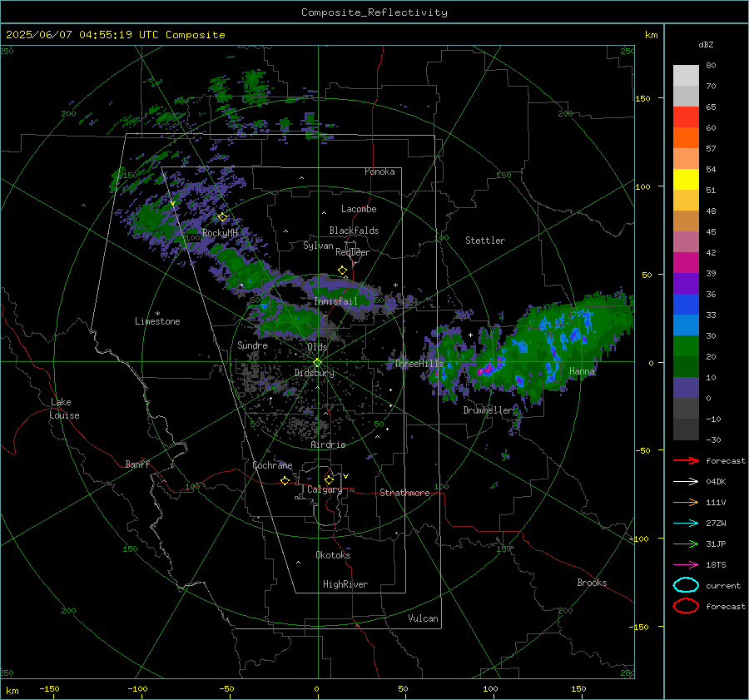The height and width of the screenshot is (700, 749).
Task: Click the Composite_Reflectivity title text
Action: tap(374, 12)
